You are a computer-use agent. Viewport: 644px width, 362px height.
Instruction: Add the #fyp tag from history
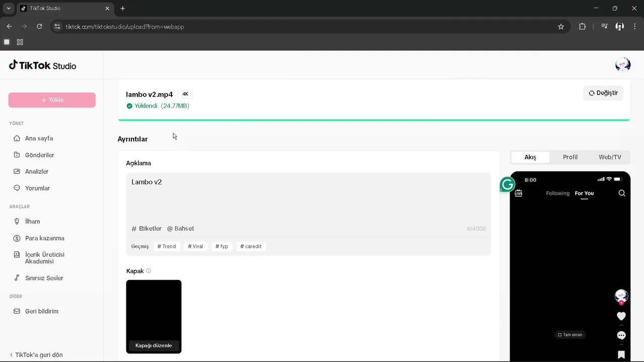pyautogui.click(x=222, y=246)
